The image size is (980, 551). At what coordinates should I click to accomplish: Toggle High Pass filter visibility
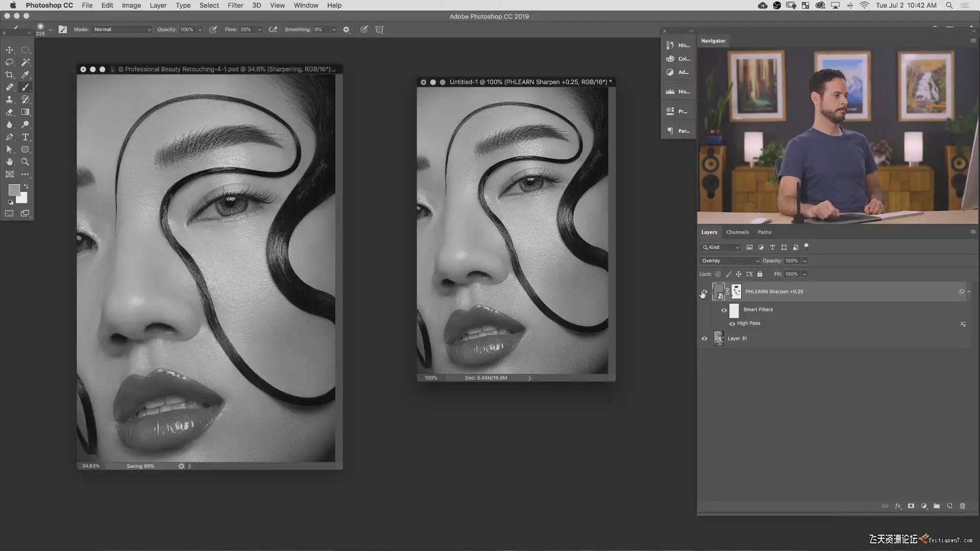pos(732,323)
